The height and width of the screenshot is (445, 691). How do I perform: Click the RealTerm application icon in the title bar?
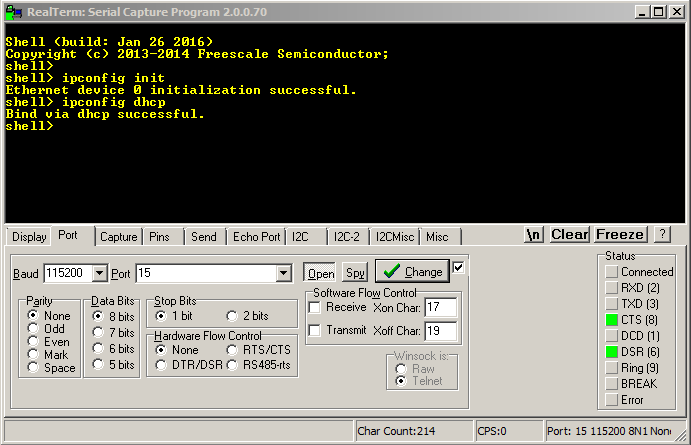(x=13, y=12)
